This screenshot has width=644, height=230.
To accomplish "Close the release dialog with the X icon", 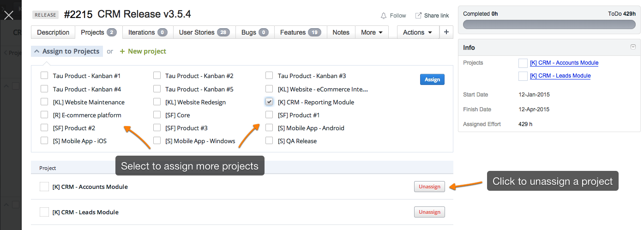I will pos(9,15).
